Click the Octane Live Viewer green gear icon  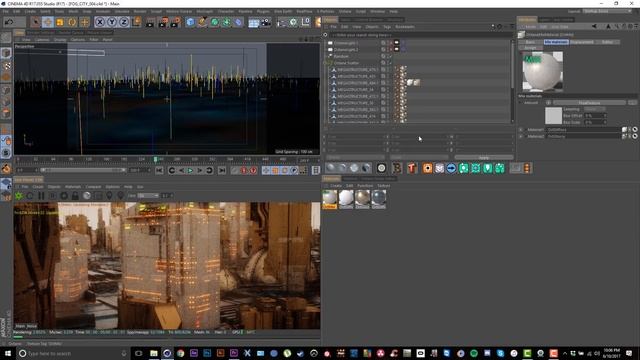19,196
